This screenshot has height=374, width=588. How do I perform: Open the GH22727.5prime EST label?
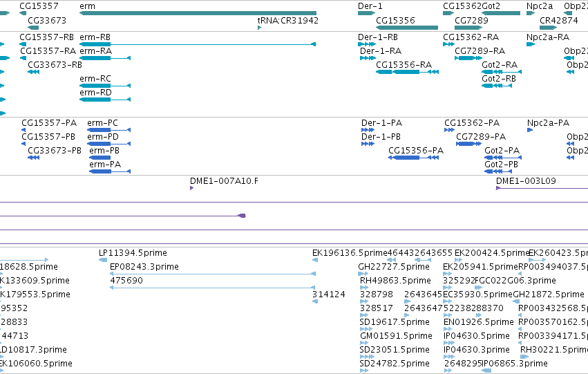(x=394, y=267)
